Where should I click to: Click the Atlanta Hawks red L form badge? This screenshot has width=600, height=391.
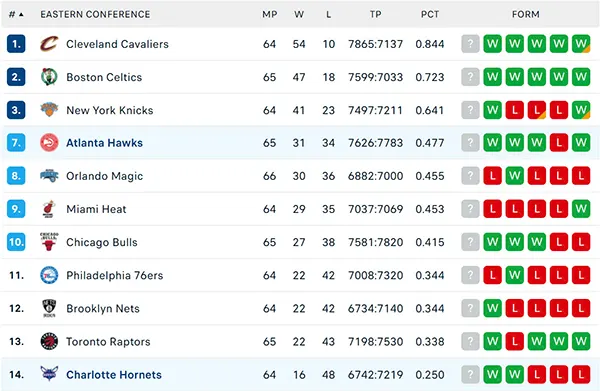click(x=559, y=143)
